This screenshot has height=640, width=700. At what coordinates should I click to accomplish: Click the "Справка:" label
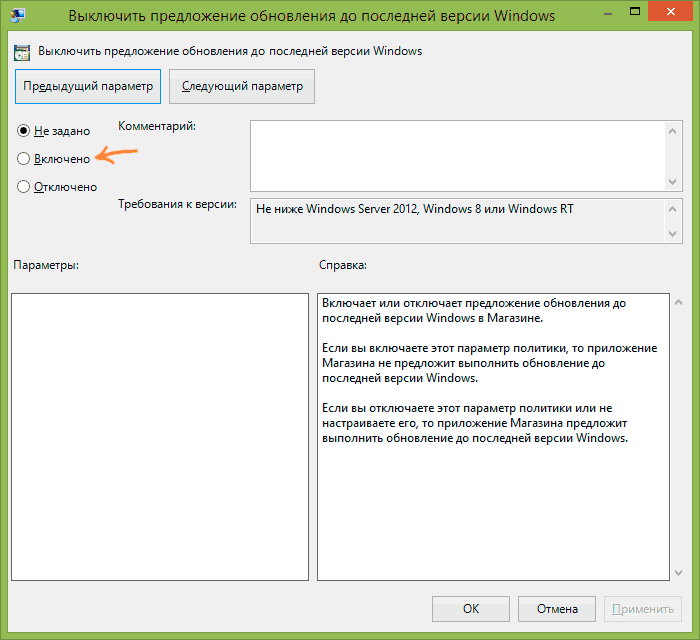[x=343, y=265]
